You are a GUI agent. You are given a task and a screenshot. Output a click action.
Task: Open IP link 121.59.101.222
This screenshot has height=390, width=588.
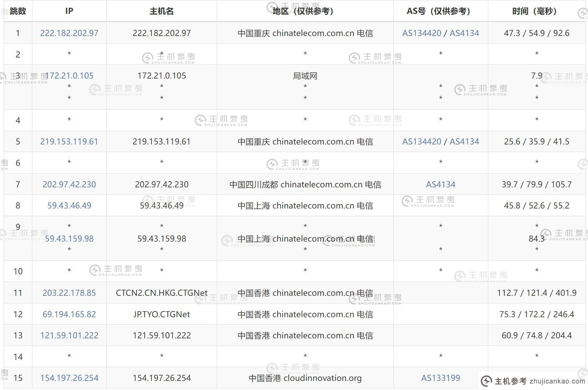[x=69, y=335]
